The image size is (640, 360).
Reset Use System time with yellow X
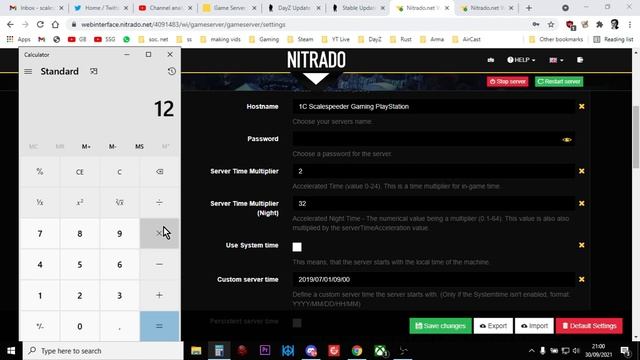click(x=582, y=245)
